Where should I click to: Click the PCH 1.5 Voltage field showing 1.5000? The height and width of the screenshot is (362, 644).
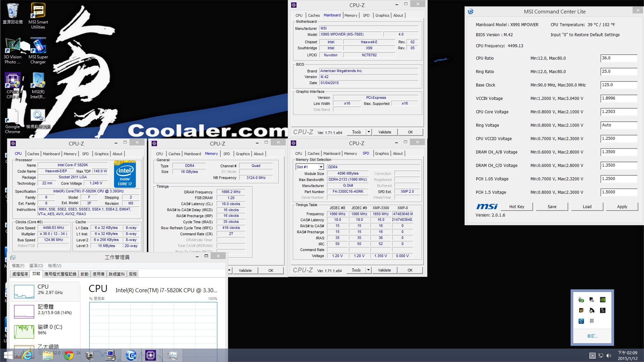click(619, 192)
